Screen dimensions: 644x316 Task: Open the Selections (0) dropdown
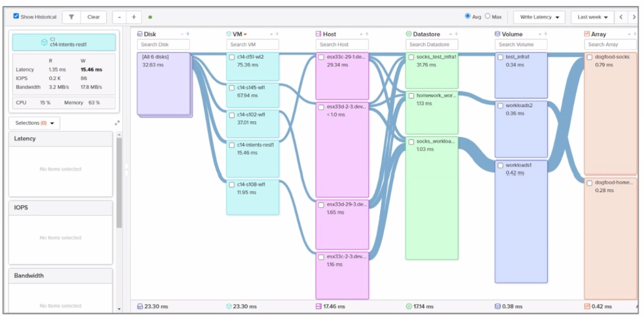coord(34,123)
